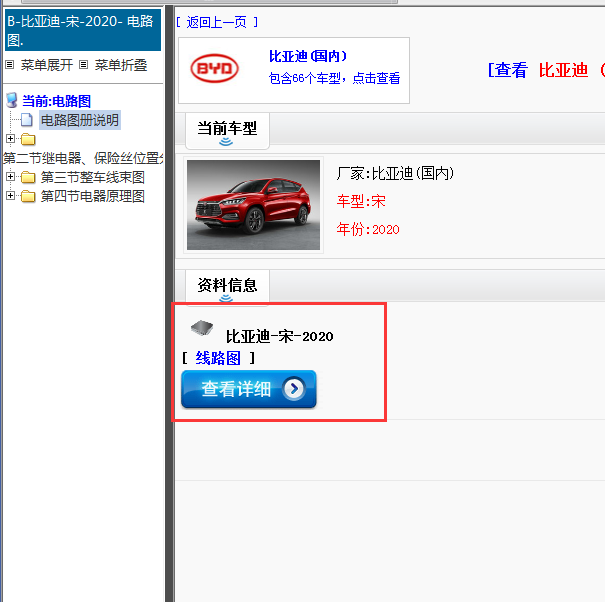Click the BYD logo icon
The width and height of the screenshot is (605, 602).
pos(215,68)
